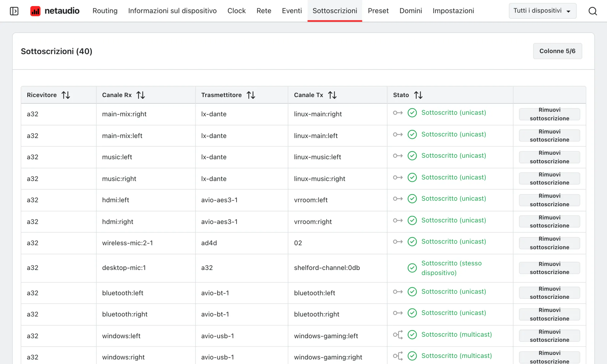This screenshot has width=607, height=364.
Task: Open the Preset tab
Action: click(x=378, y=11)
